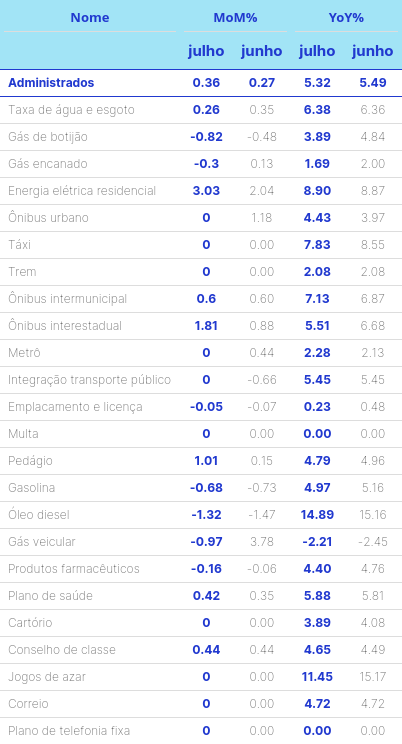This screenshot has width=402, height=744.
Task: Click the julho sub-header under MoM%
Action: 206,51
